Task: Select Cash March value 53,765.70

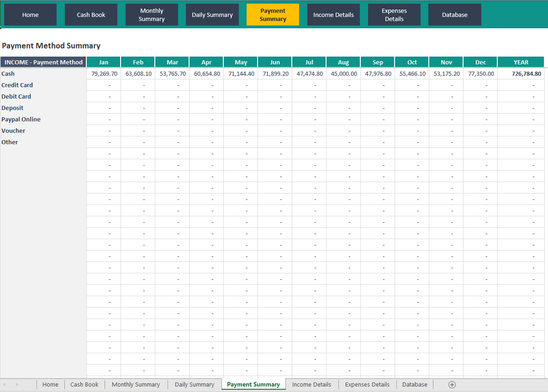Action: tap(172, 73)
